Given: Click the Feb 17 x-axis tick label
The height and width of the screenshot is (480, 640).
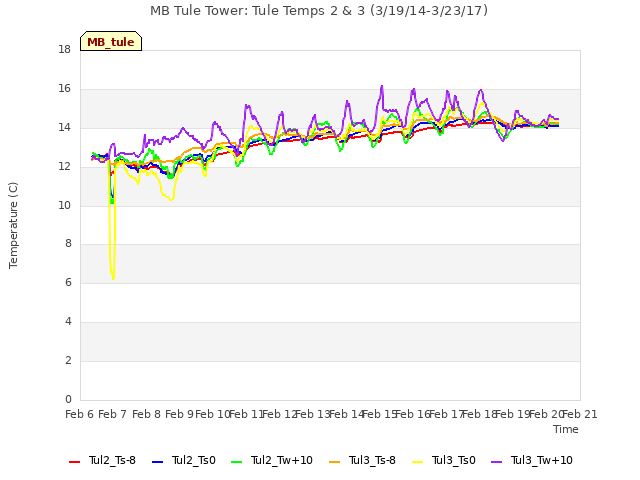Looking at the screenshot, I should (x=447, y=414).
